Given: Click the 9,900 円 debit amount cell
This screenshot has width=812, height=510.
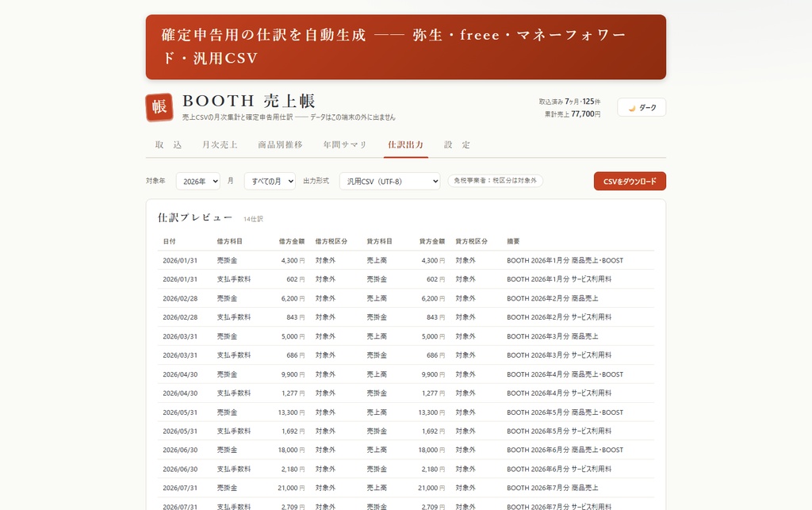Looking at the screenshot, I should coord(293,374).
